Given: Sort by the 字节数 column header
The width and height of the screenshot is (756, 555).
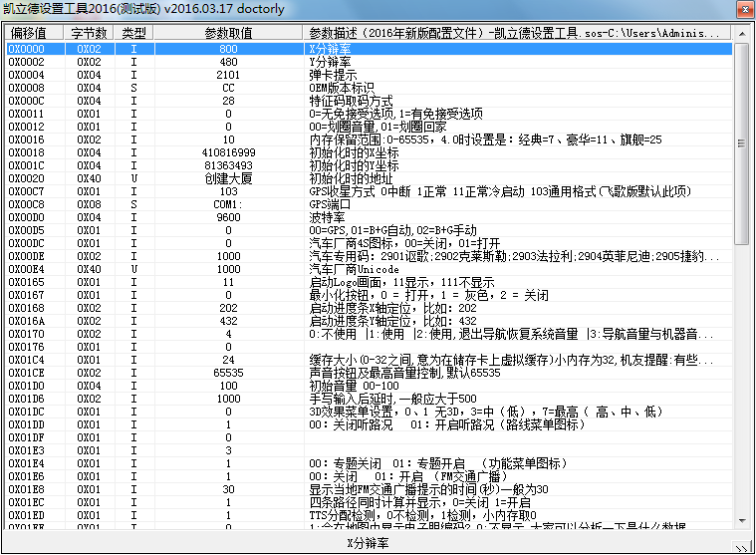Looking at the screenshot, I should (x=89, y=33).
